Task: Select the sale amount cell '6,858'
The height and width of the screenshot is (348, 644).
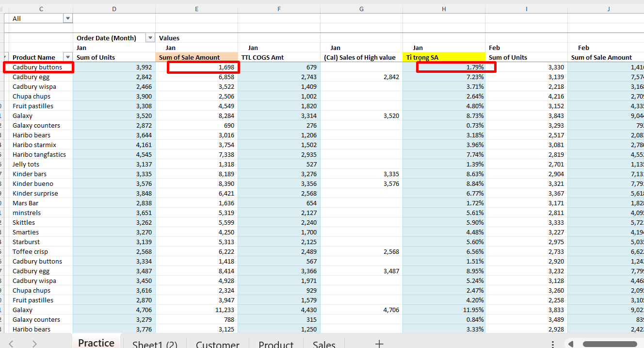Action: coord(196,77)
